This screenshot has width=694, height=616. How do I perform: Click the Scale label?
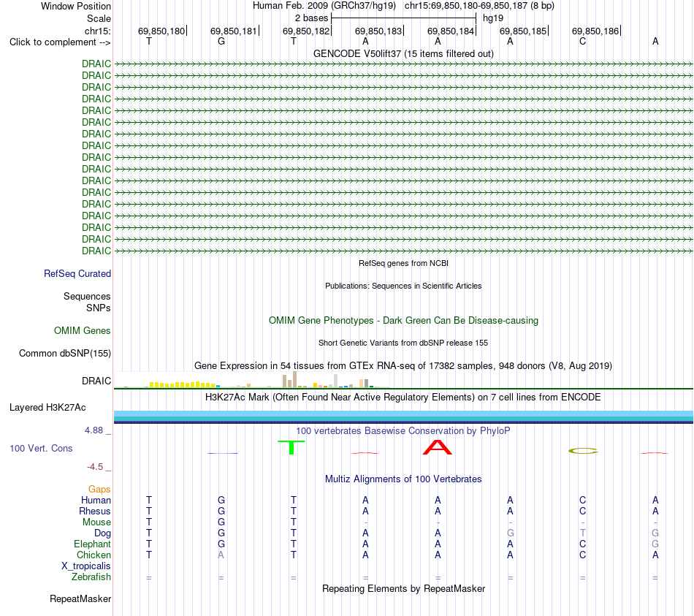[99, 18]
